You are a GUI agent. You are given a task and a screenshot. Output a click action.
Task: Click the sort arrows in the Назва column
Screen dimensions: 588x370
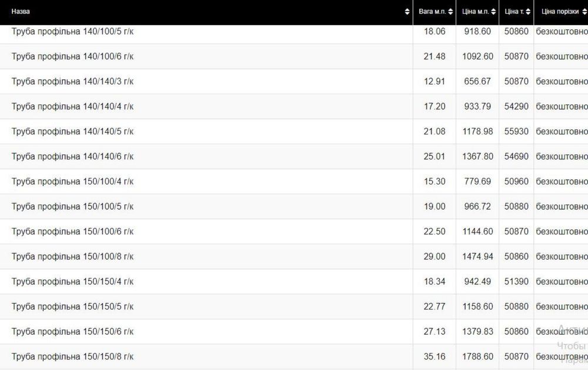click(407, 12)
